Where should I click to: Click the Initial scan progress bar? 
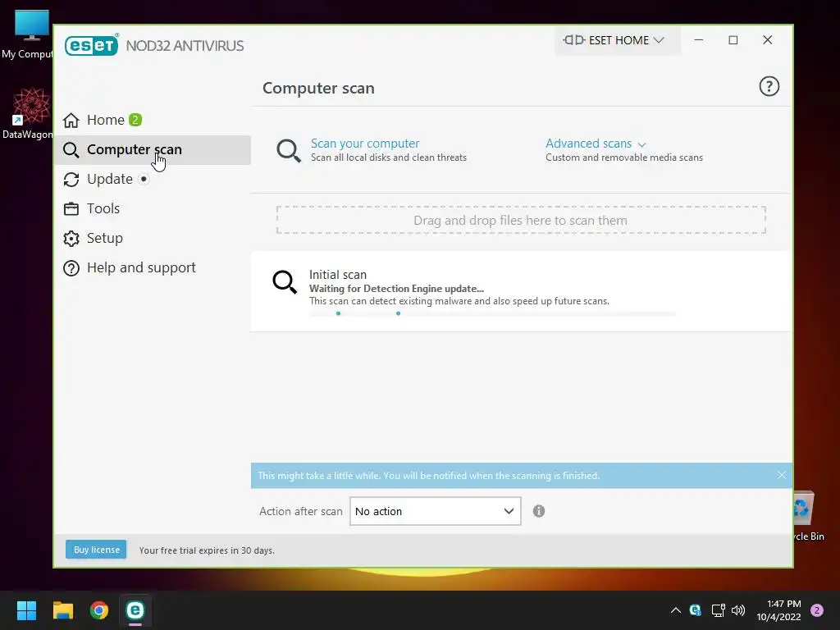[492, 314]
